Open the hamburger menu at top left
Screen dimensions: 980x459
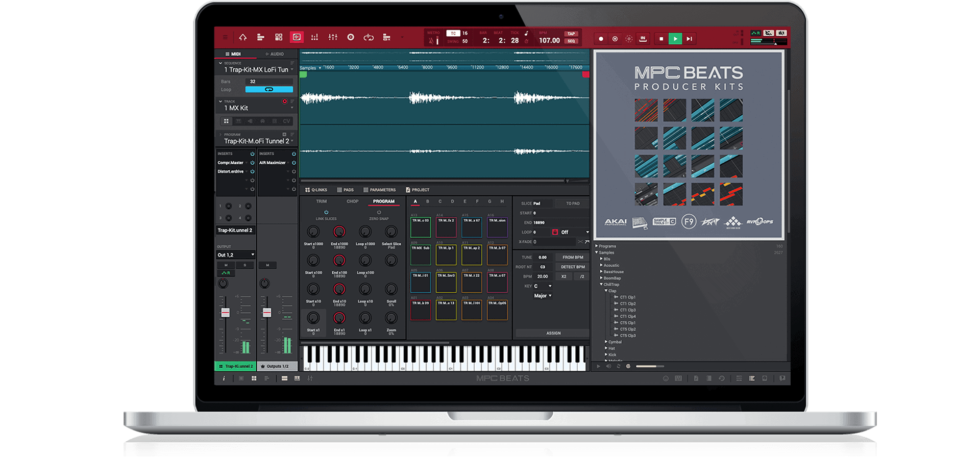pos(225,37)
